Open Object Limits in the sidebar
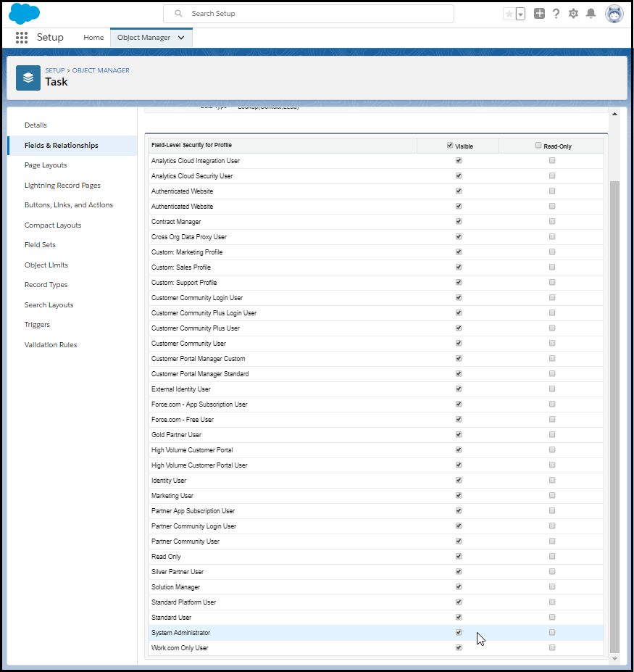This screenshot has height=672, width=634. point(46,265)
